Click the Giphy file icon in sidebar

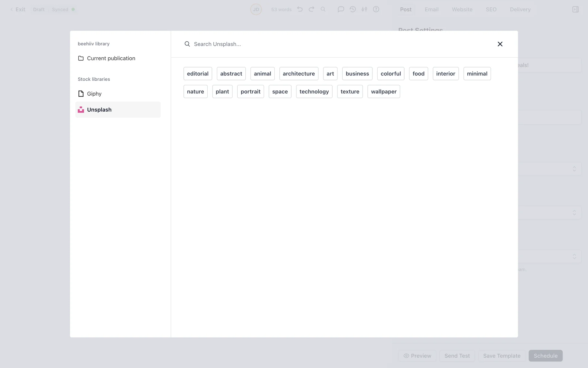click(81, 94)
